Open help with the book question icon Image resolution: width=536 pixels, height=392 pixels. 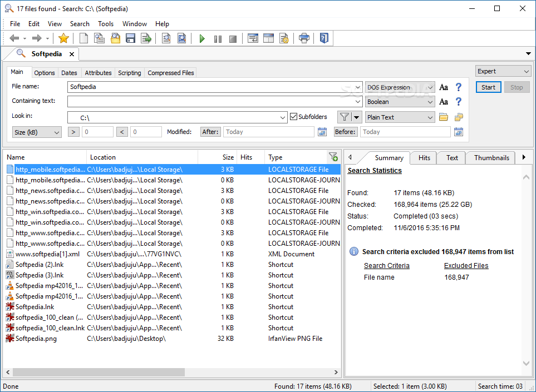(324, 38)
